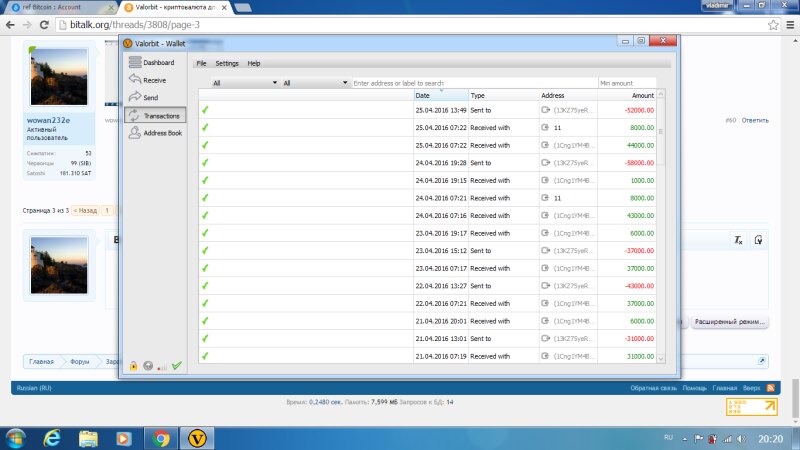The image size is (800, 450).
Task: Open the Settings menu
Action: pos(227,63)
